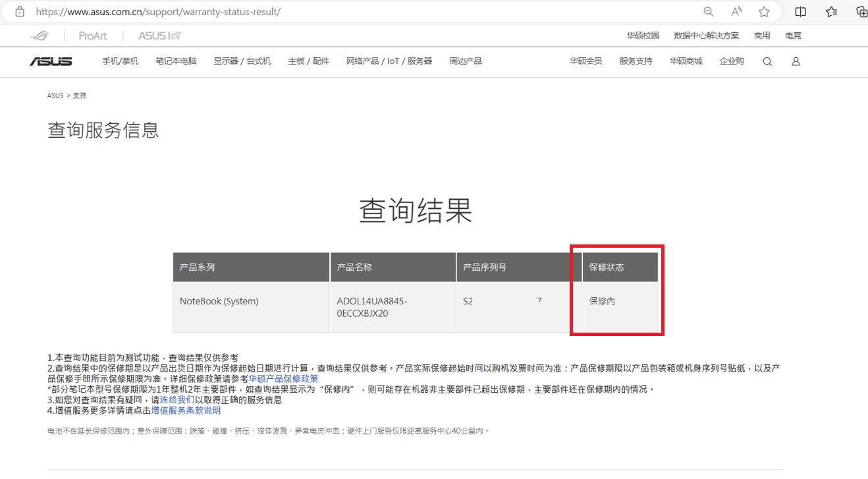Add page to favorites with star icon
The width and height of the screenshot is (868, 479).
(x=764, y=12)
